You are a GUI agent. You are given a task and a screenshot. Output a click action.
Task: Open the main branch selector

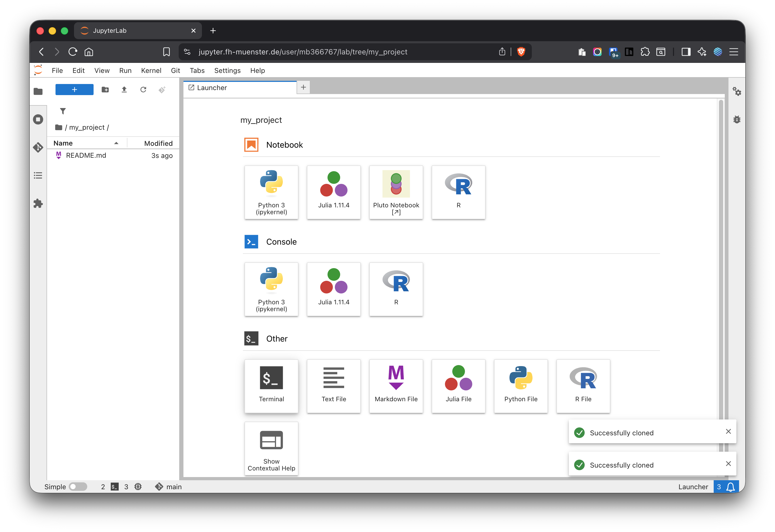(x=169, y=486)
